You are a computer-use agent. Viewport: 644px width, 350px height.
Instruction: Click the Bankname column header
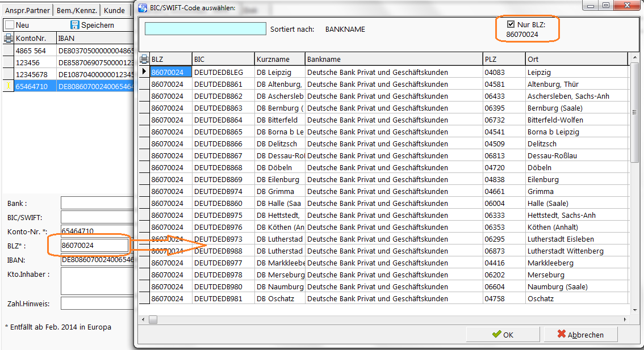click(x=394, y=59)
